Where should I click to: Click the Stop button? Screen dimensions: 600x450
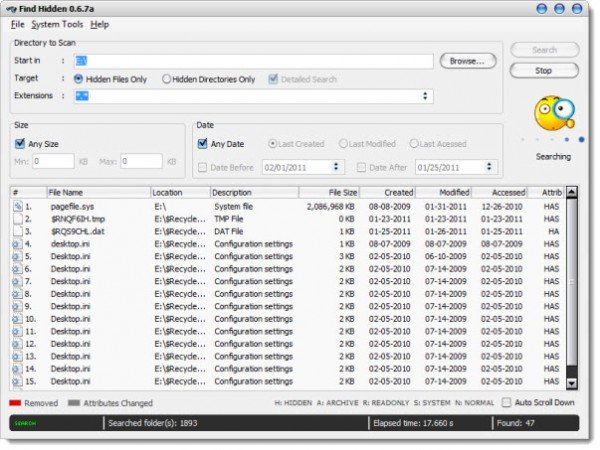click(x=544, y=70)
